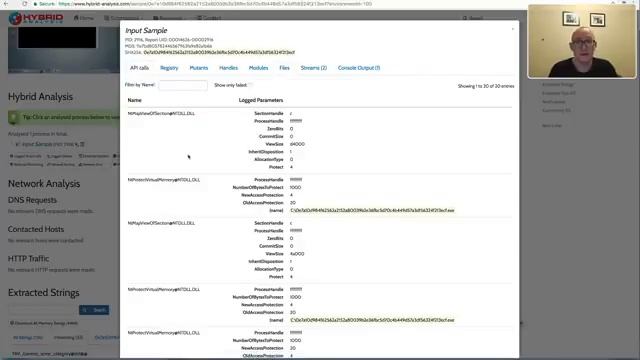Screen dimensions: 640x360
Task: Tick the Show only failed checkbox
Action: (251, 85)
